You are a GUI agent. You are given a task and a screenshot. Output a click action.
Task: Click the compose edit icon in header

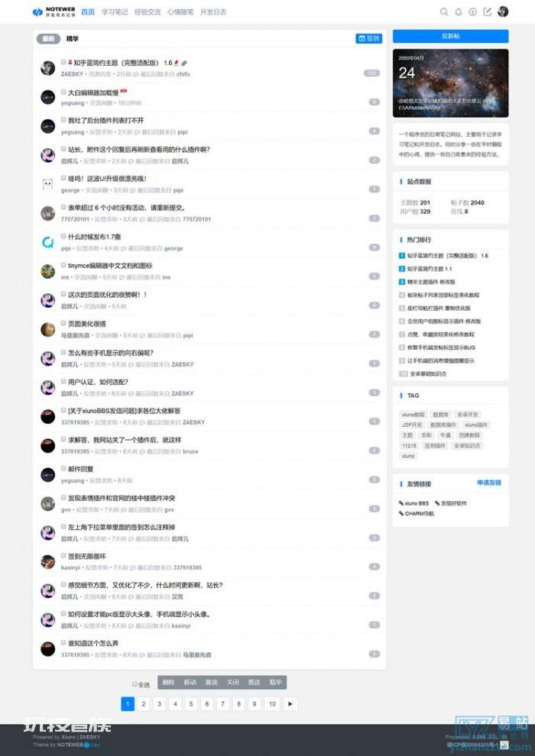[x=488, y=12]
